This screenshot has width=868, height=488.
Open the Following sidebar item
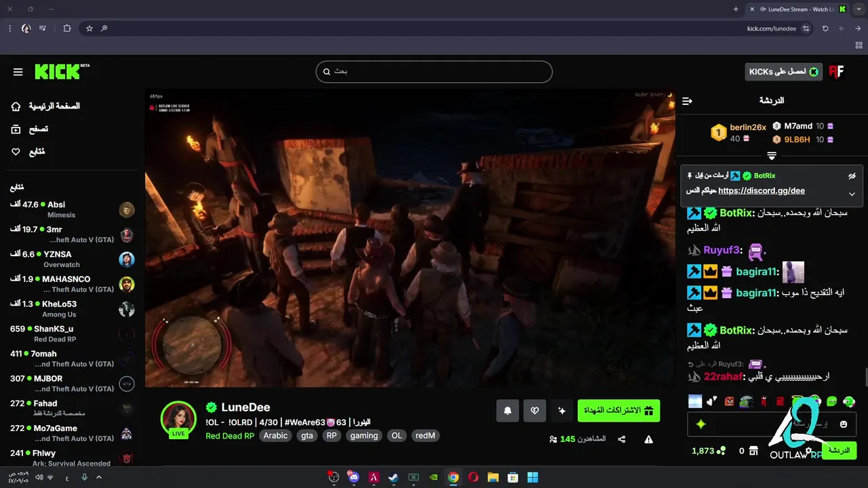coord(28,152)
